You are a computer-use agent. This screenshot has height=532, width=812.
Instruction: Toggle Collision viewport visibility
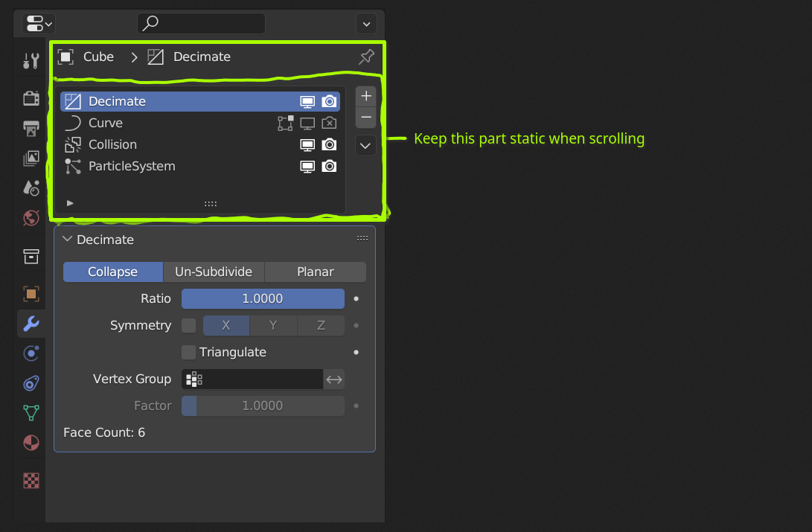[307, 145]
